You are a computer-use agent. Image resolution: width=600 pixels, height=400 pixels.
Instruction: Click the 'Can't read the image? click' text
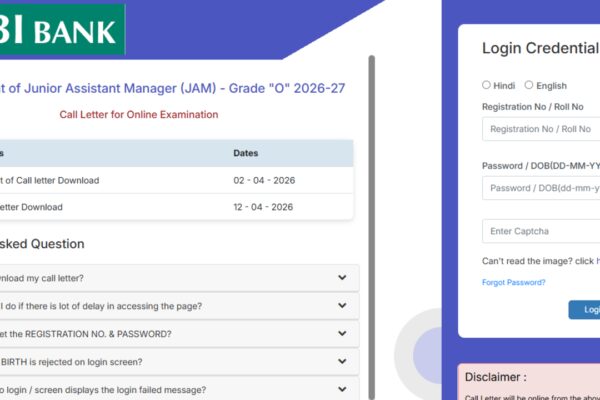coord(538,261)
